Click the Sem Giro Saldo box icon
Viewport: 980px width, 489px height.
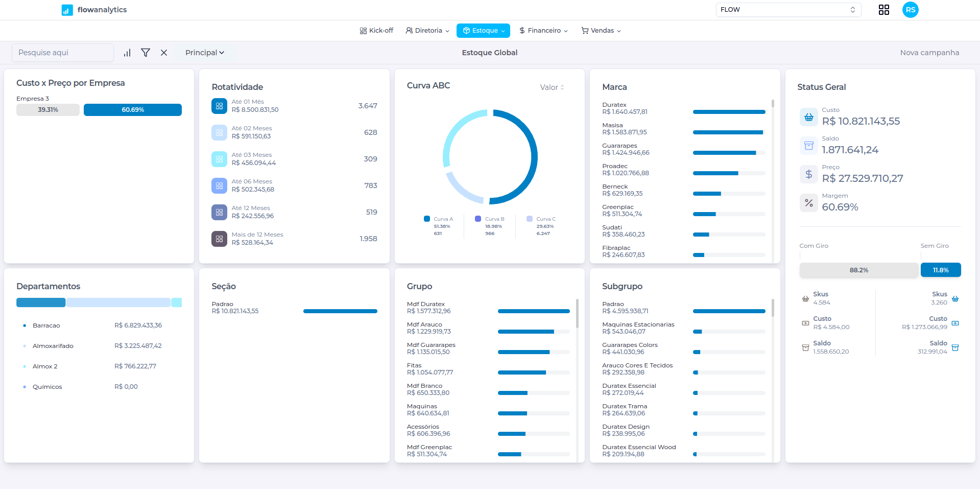tap(955, 347)
